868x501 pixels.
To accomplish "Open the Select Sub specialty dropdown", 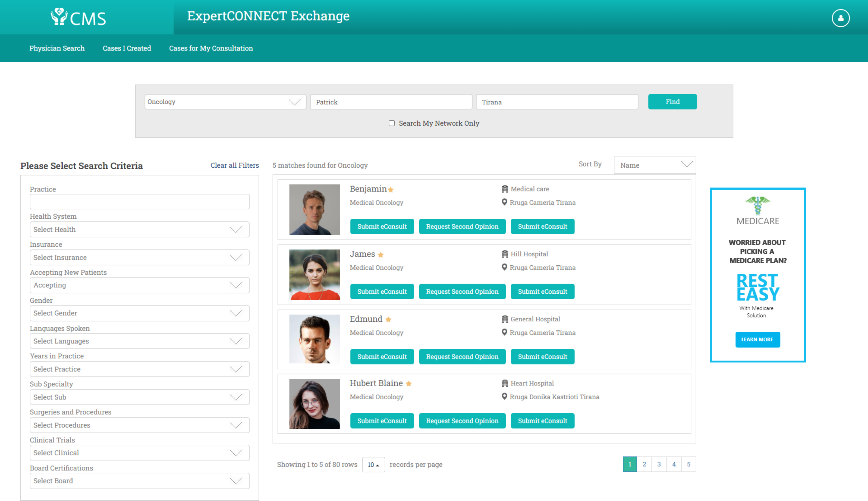I will coord(139,397).
